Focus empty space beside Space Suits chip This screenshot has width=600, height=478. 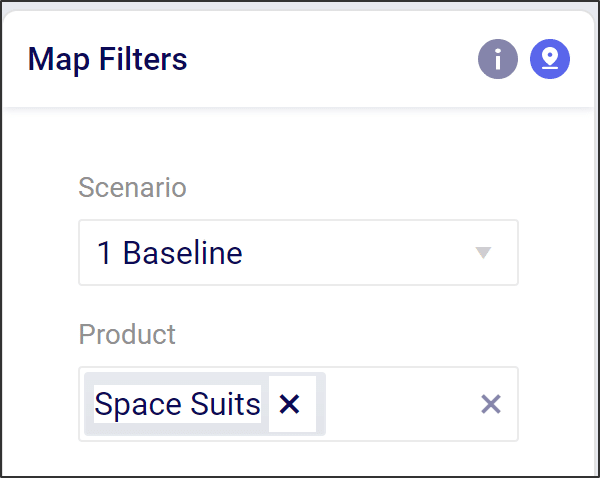tap(400, 404)
